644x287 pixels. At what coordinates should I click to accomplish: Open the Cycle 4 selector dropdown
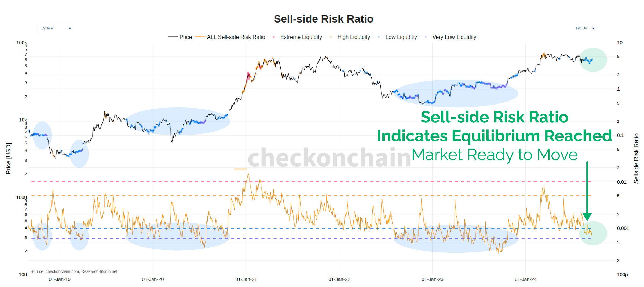[x=55, y=28]
